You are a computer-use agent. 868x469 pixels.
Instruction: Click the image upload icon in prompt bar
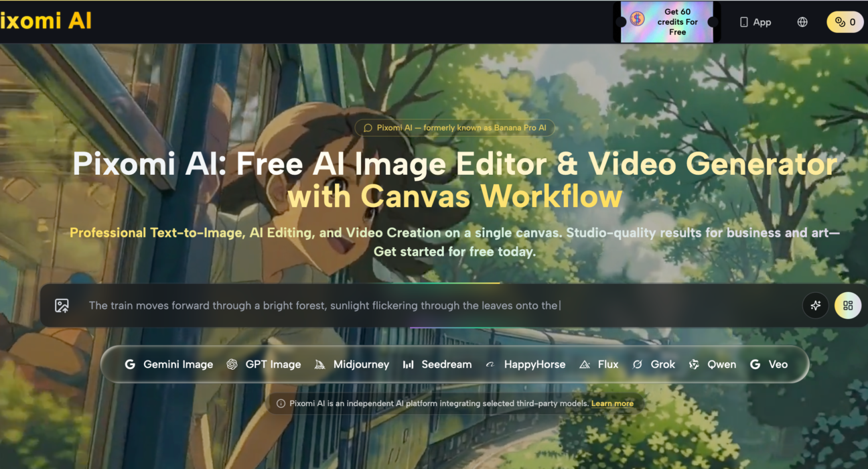pos(62,306)
